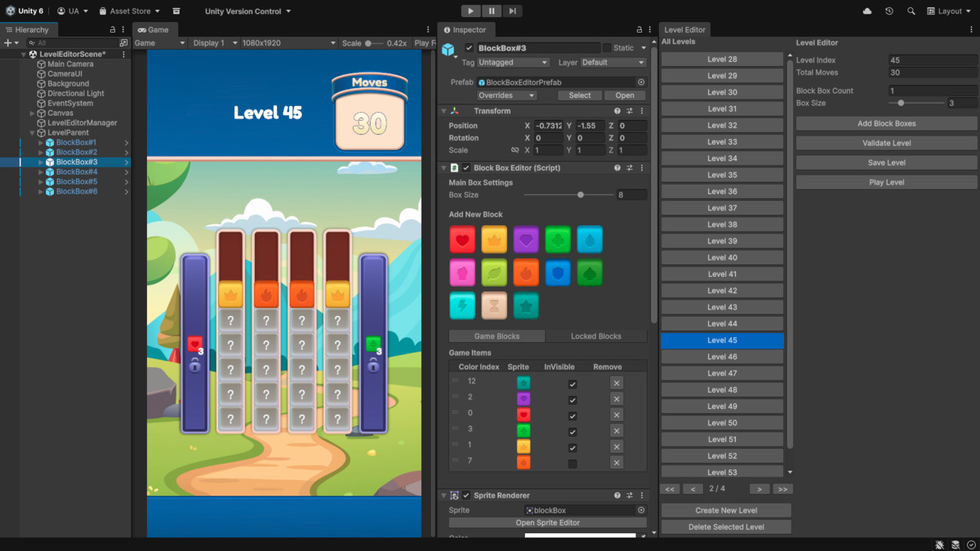980x551 pixels.
Task: Open the Sprite Editor
Action: tap(547, 522)
